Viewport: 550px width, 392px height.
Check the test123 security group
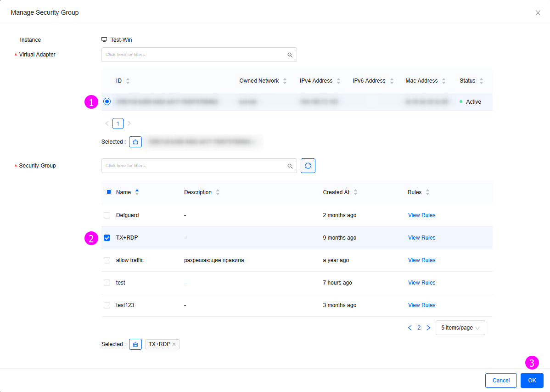tap(107, 305)
